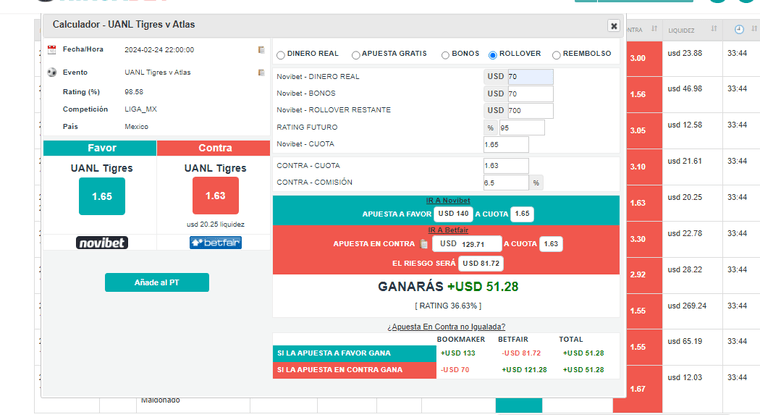760x415 pixels.
Task: Click the Rating 98.58 value
Action: coord(134,92)
